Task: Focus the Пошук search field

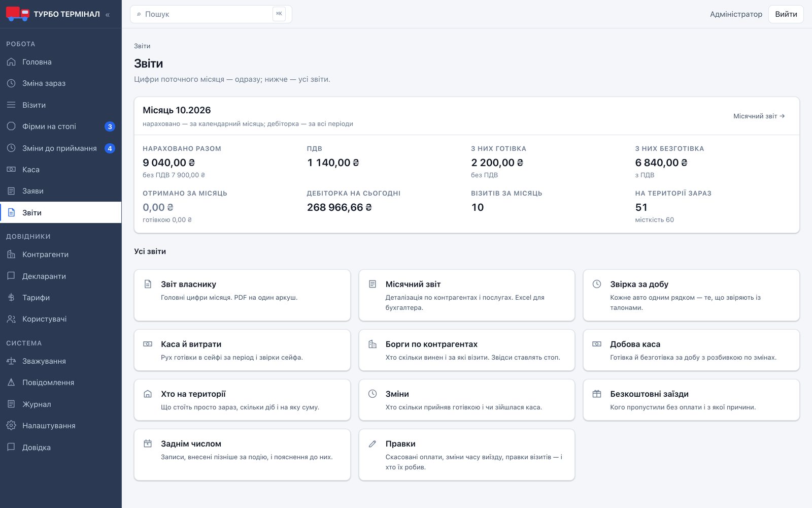Action: coord(211,14)
